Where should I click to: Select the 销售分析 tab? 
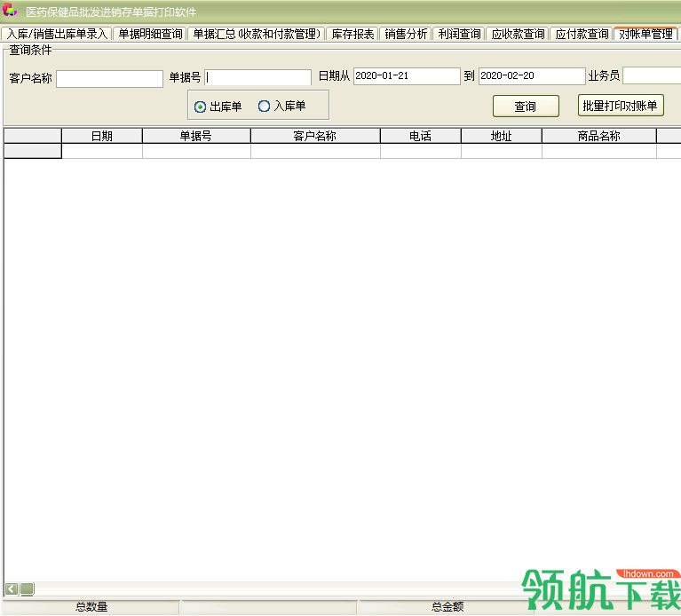tap(406, 34)
